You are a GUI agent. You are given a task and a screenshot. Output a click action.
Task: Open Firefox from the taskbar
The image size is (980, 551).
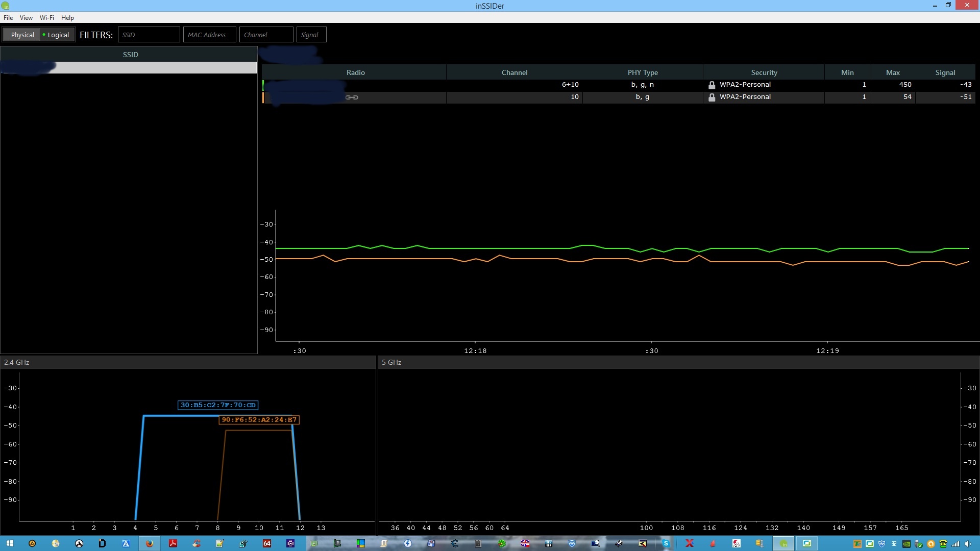(x=150, y=543)
